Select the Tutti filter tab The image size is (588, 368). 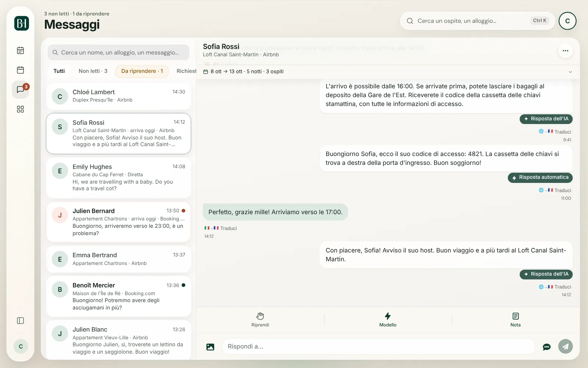[59, 71]
